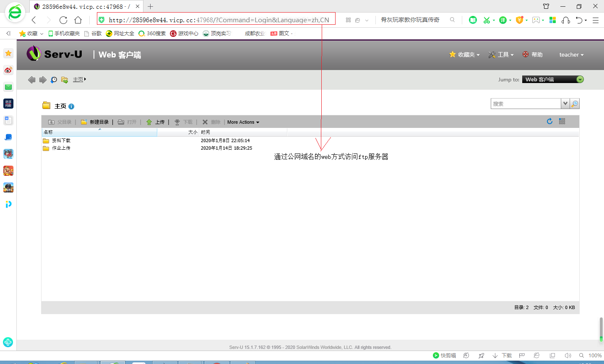
Task: Open the 收藏夹 favorites menu
Action: click(464, 55)
